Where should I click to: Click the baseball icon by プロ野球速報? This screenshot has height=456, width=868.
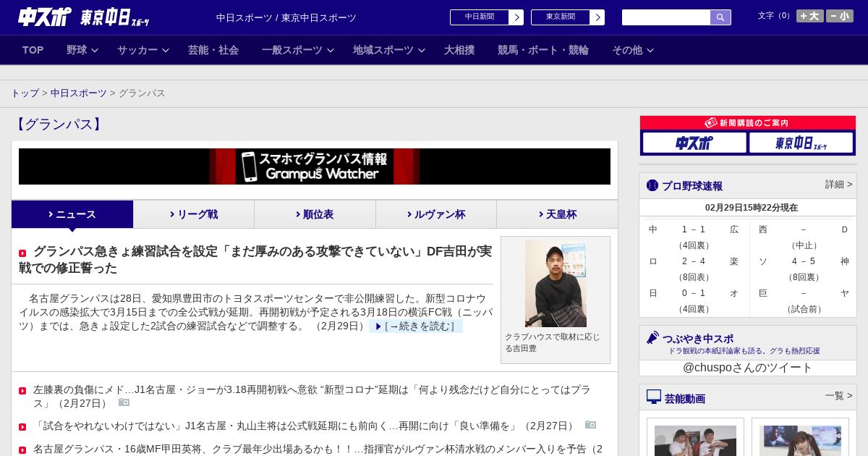pyautogui.click(x=652, y=185)
